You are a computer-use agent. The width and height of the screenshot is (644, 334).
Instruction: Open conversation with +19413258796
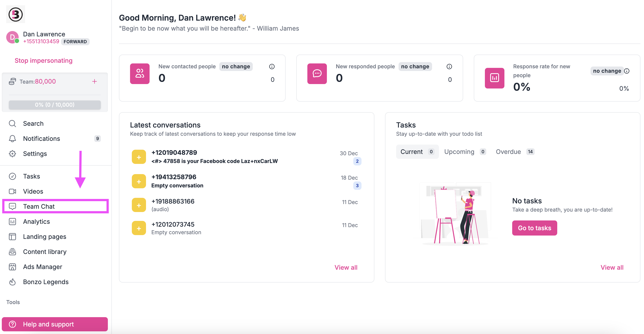[x=247, y=181]
